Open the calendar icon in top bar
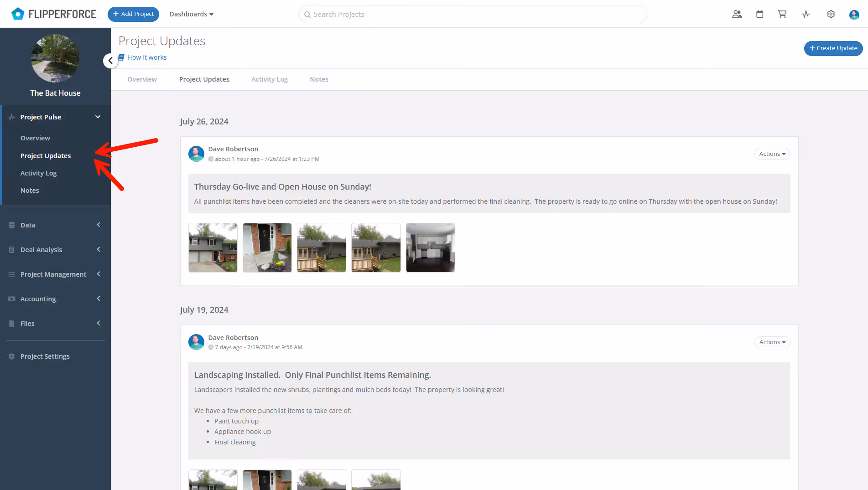Viewport: 868px width, 490px height. click(759, 14)
